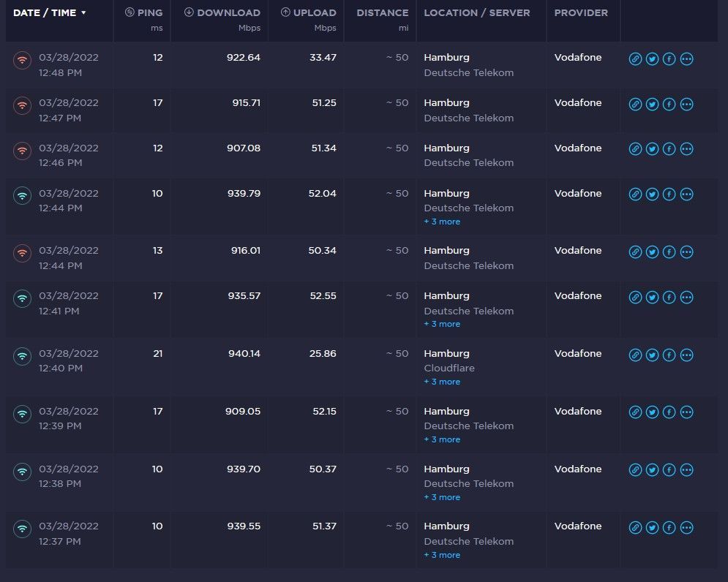This screenshot has width=728, height=582.
Task: Click the PROVIDER column header
Action: (x=581, y=13)
